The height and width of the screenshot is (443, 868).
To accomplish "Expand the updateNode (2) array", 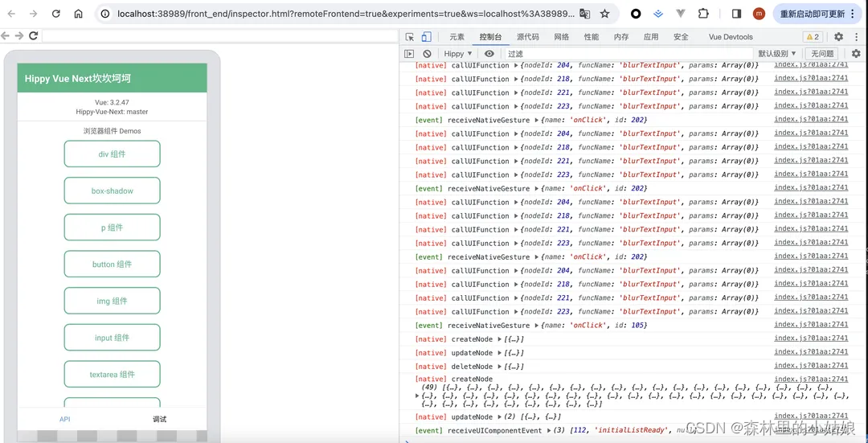I will click(500, 417).
